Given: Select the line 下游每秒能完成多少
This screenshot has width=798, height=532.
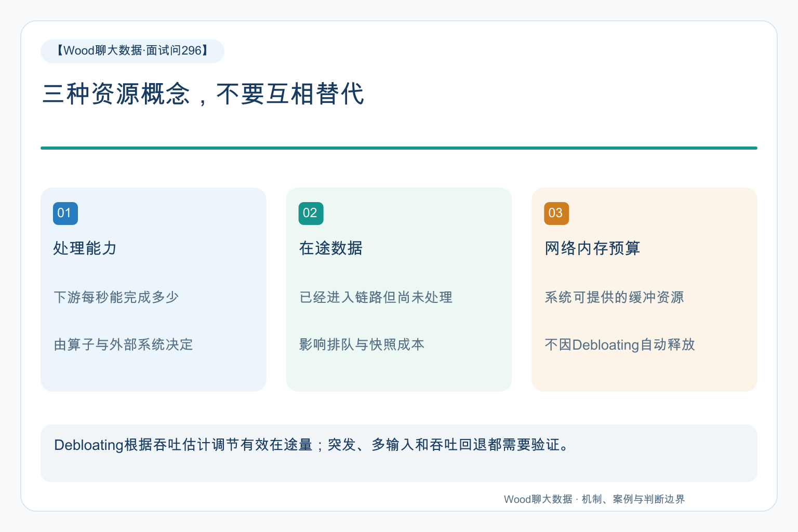Looking at the screenshot, I should pyautogui.click(x=116, y=297).
